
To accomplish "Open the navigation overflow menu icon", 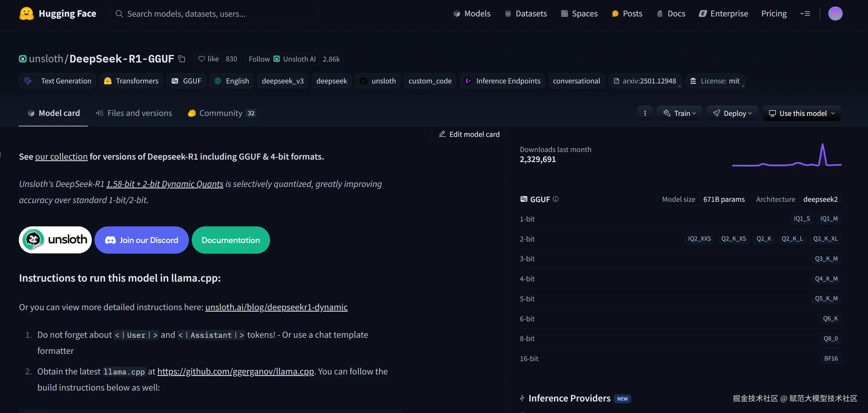I will click(805, 13).
